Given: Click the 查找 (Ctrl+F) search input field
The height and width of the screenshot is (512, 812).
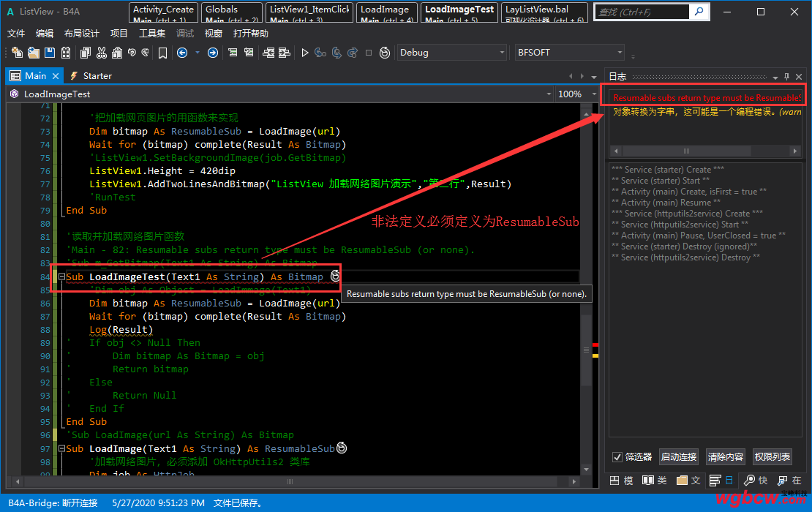Looking at the screenshot, I should pos(642,12).
